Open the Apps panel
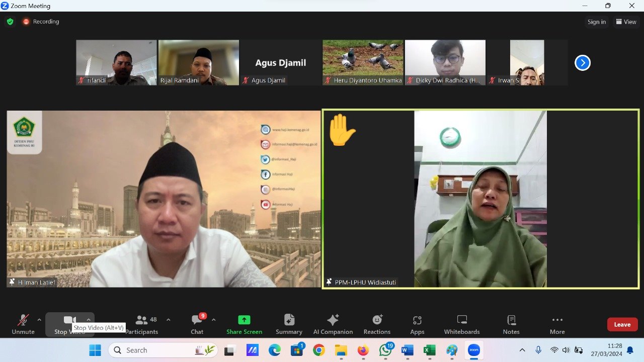The width and height of the screenshot is (644, 362). [417, 324]
